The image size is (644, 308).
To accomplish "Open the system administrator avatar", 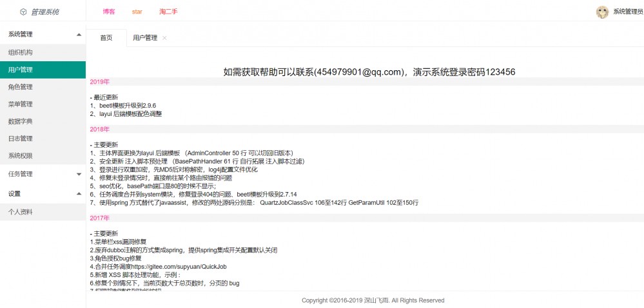I will pos(602,12).
